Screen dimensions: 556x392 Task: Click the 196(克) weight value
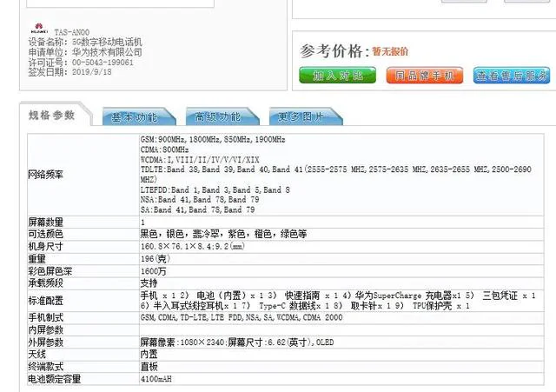point(156,259)
